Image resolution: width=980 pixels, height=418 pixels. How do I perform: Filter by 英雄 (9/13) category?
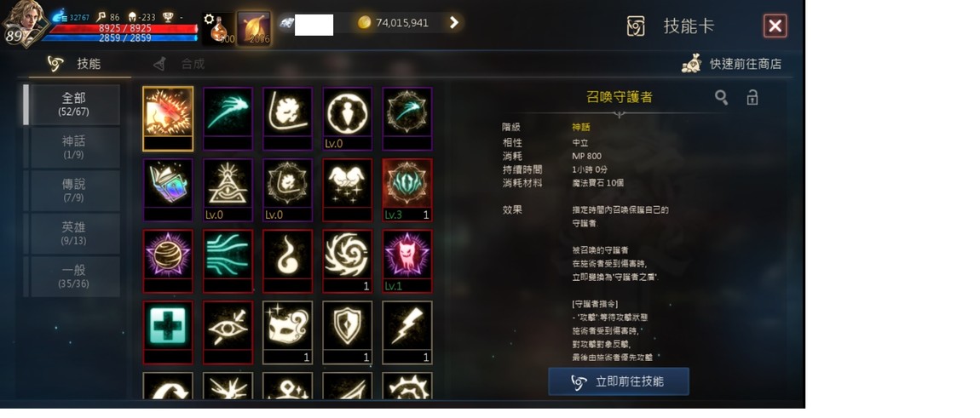(x=74, y=233)
